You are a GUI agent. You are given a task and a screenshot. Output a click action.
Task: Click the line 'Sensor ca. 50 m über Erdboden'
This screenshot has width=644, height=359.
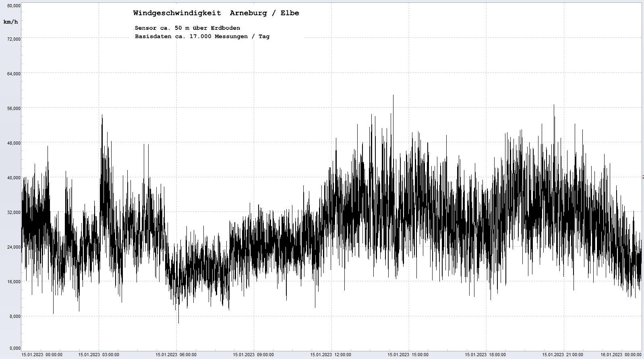(187, 28)
